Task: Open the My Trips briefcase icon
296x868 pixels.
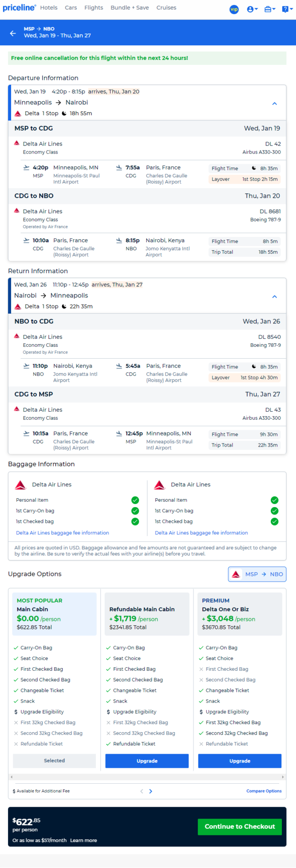Action: tap(269, 9)
